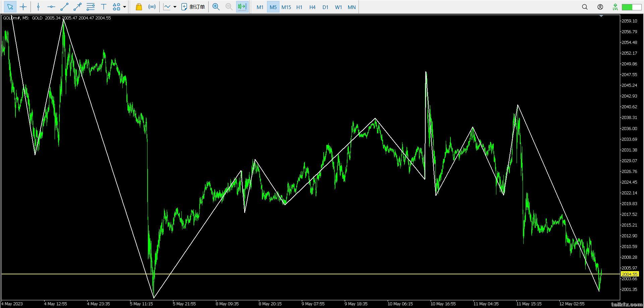The width and height of the screenshot is (644, 308).
Task: Click the LVL level indicator icon
Action: 615,7
